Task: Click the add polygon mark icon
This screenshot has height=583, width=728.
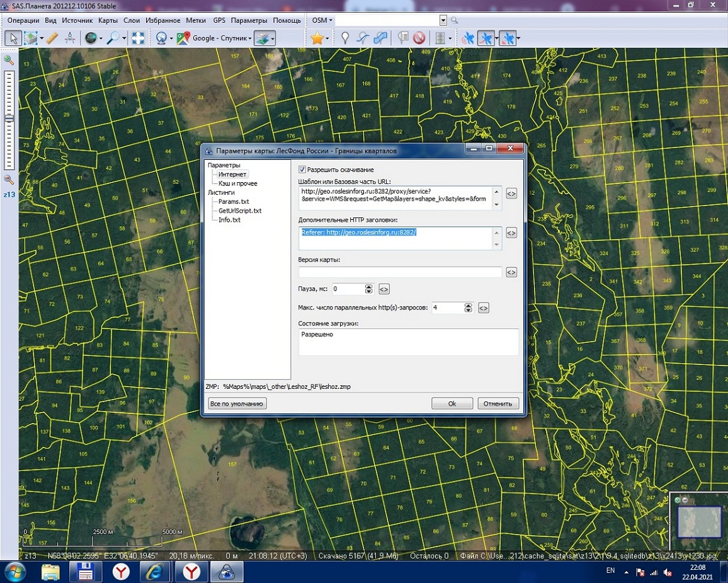Action: 380,38
